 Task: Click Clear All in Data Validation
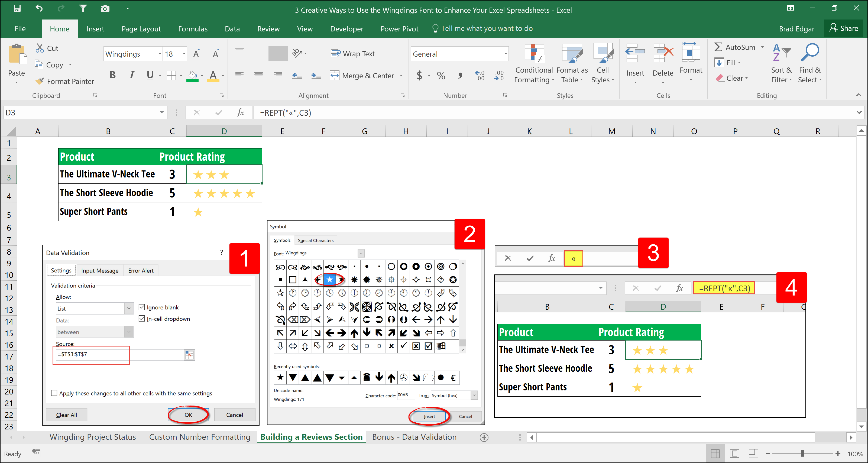point(66,415)
